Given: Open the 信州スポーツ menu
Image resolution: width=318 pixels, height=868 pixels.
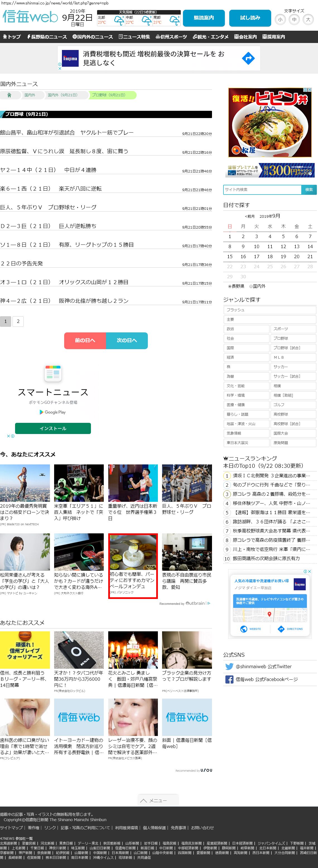Looking at the screenshot, I should click(x=171, y=37).
